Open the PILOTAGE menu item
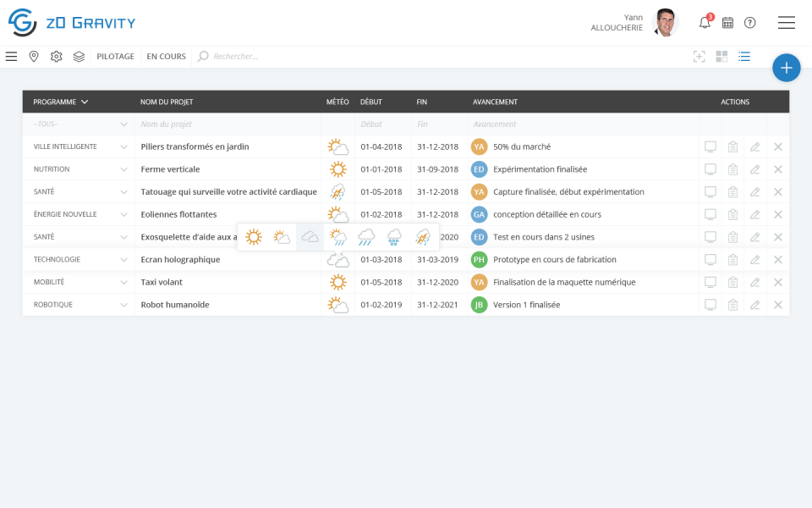The width and height of the screenshot is (812, 508). [x=116, y=57]
